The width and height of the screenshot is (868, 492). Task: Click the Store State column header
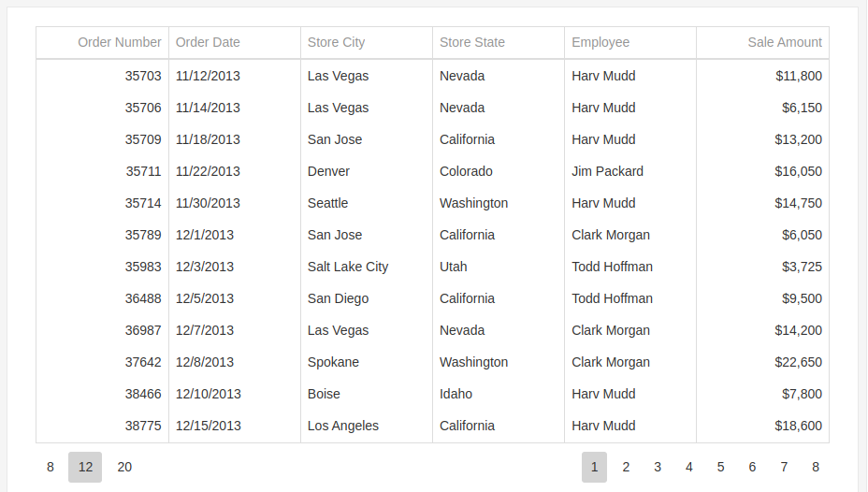coord(471,42)
